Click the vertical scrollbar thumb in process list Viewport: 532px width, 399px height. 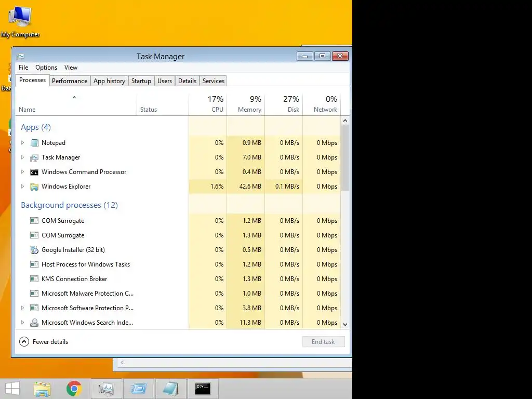(x=345, y=157)
